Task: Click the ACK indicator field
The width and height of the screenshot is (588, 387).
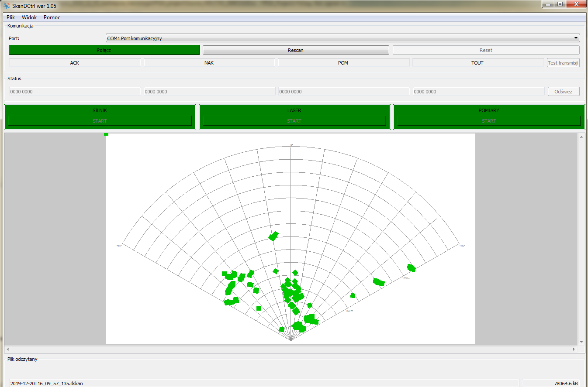Action: pyautogui.click(x=75, y=63)
